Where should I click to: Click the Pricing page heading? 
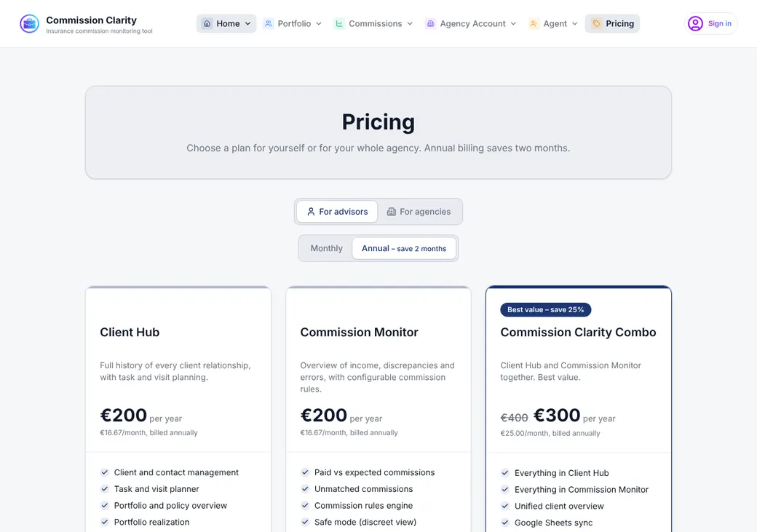378,122
